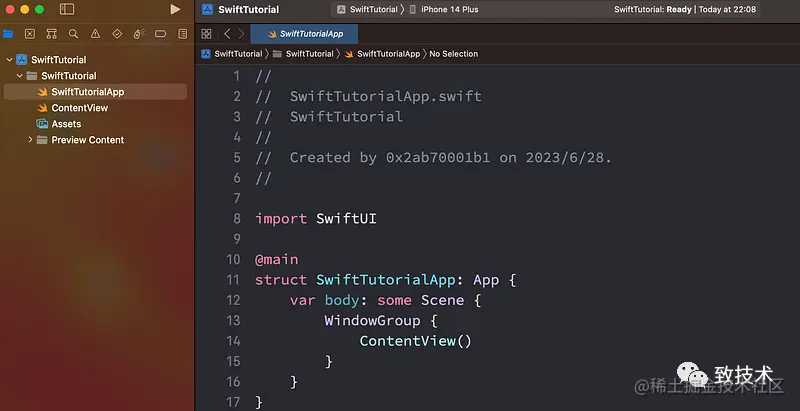Toggle the navigator sidebar panel
This screenshot has height=411, width=800.
67,9
